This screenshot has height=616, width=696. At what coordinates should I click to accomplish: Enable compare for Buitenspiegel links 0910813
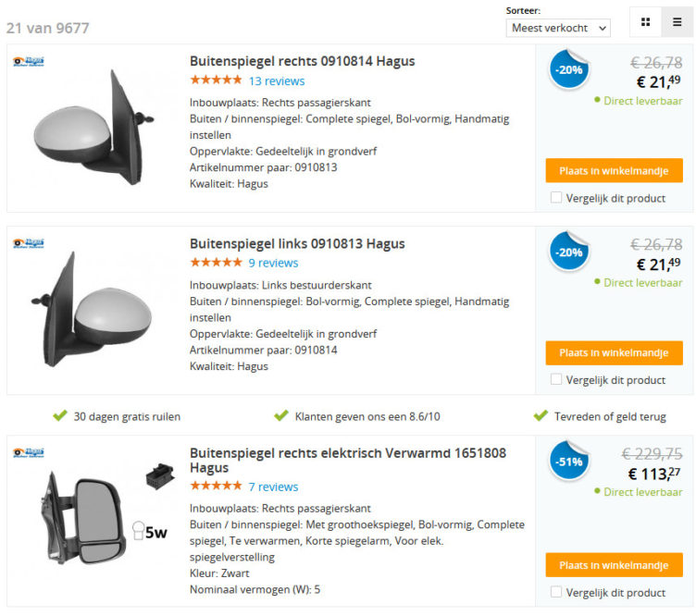(556, 379)
